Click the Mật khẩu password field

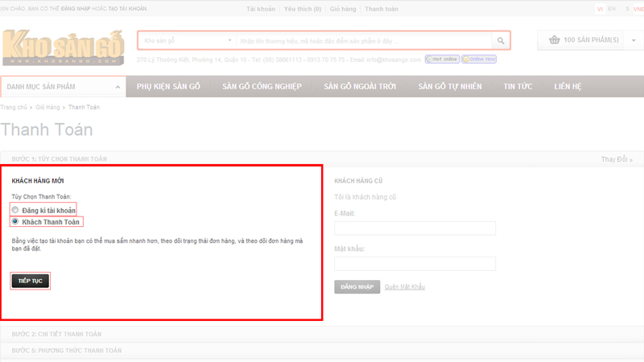415,264
